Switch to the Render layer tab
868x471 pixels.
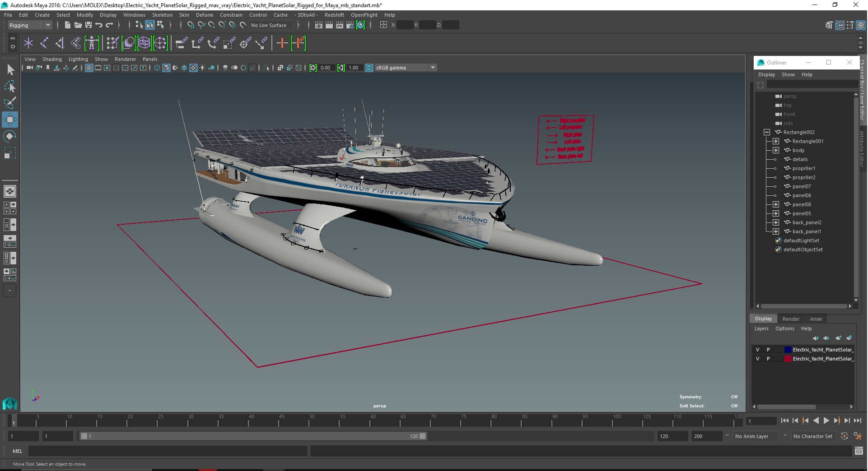(x=791, y=319)
